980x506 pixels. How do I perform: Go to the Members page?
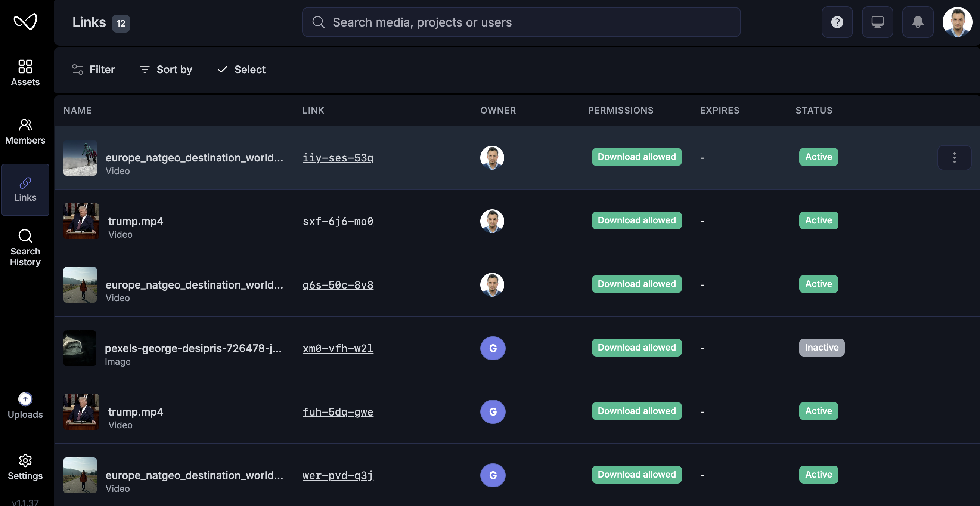click(x=25, y=131)
